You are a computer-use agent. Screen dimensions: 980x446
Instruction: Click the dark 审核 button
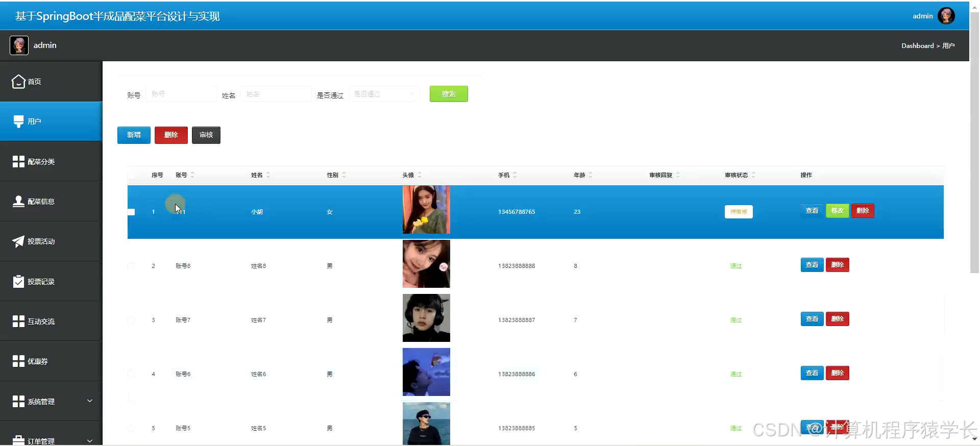coord(206,135)
